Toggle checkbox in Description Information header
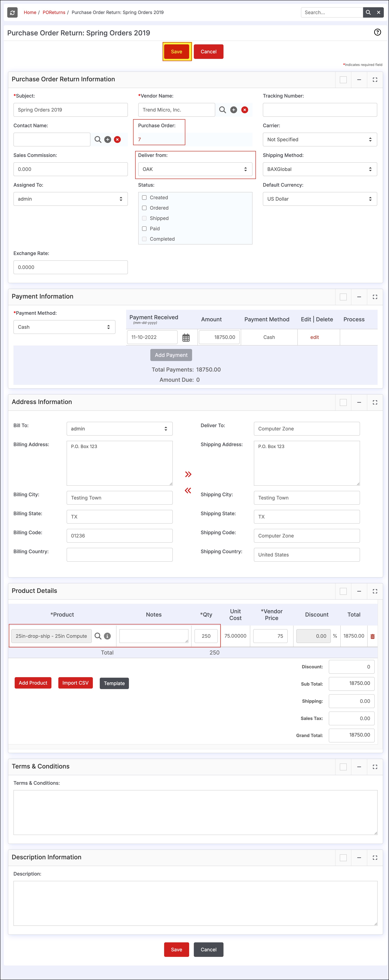 [x=343, y=857]
